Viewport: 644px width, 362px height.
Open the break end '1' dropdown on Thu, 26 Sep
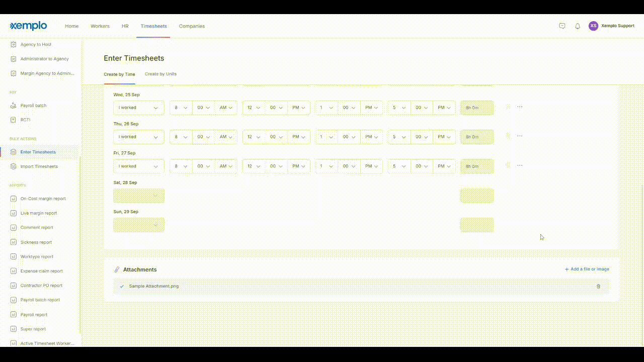(x=327, y=137)
